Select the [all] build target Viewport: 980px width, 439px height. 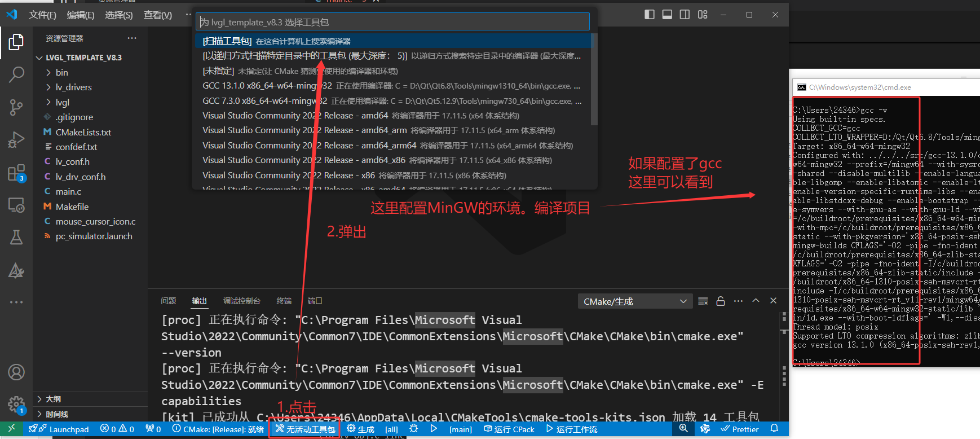click(391, 429)
